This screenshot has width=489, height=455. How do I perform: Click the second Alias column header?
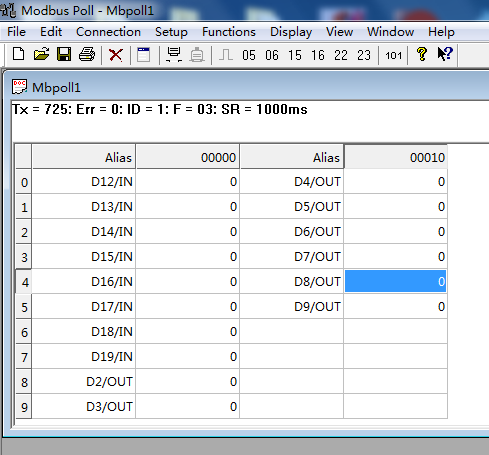(292, 157)
